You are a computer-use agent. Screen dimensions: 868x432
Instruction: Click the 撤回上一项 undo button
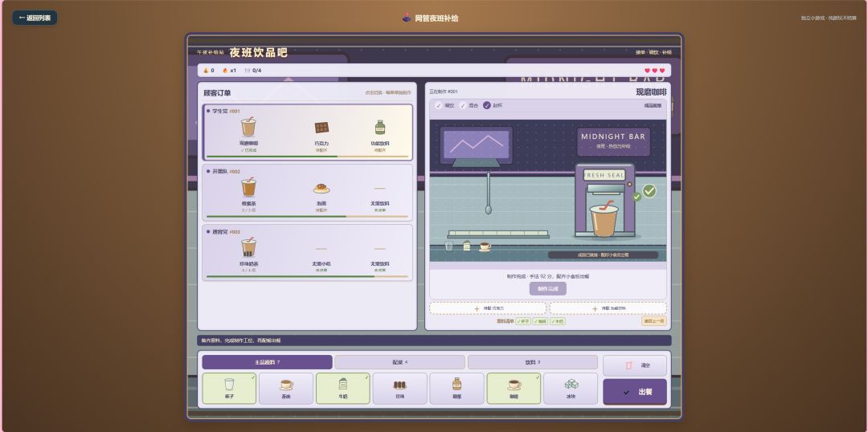(653, 321)
